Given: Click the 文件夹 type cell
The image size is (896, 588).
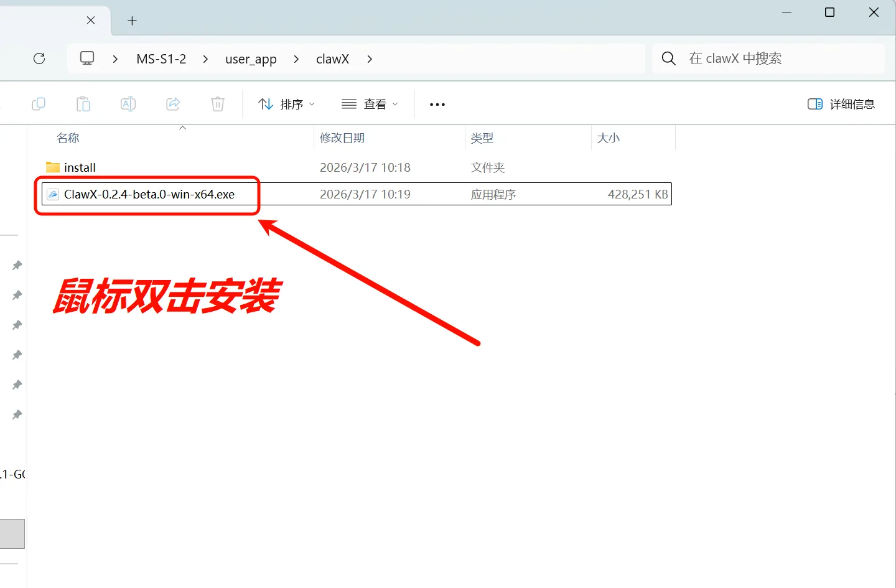Looking at the screenshot, I should (488, 167).
